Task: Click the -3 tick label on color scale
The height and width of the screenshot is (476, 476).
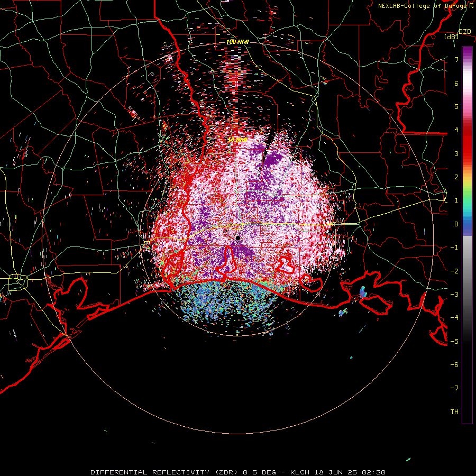Action: tap(454, 294)
